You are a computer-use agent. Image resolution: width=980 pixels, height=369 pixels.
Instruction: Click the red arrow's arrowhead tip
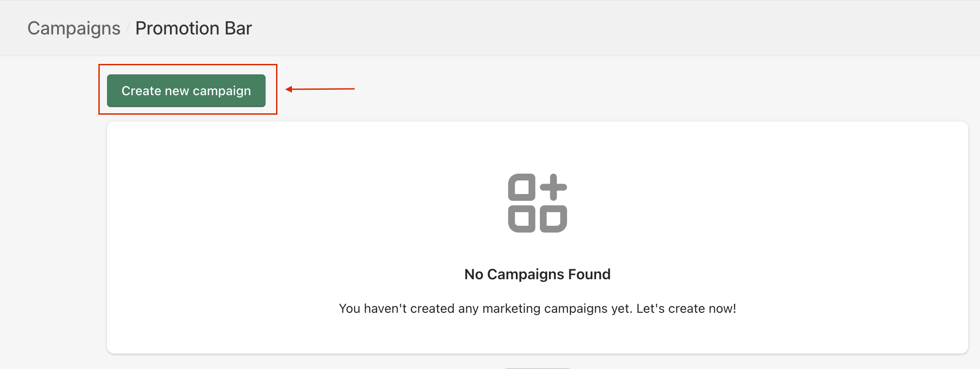[288, 89]
